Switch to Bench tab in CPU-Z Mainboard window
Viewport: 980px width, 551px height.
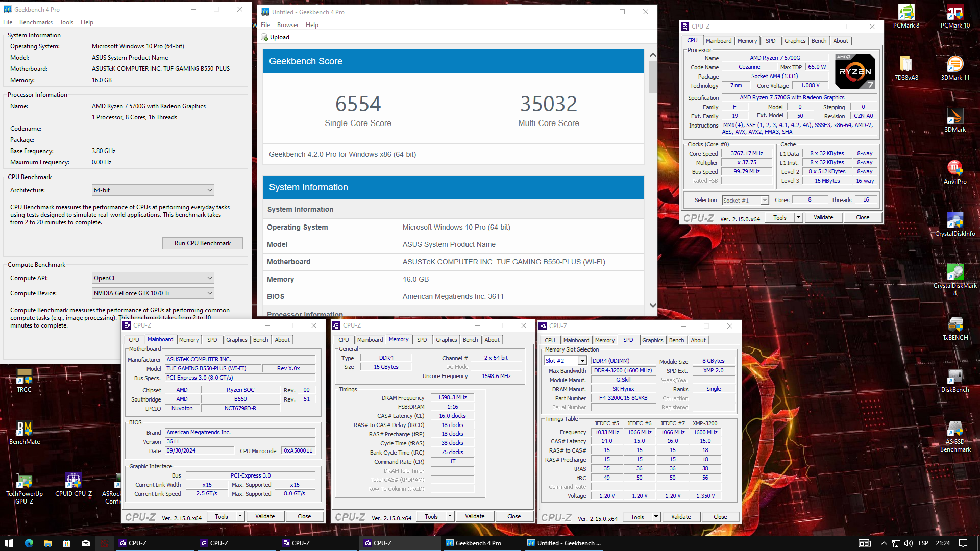pyautogui.click(x=260, y=340)
